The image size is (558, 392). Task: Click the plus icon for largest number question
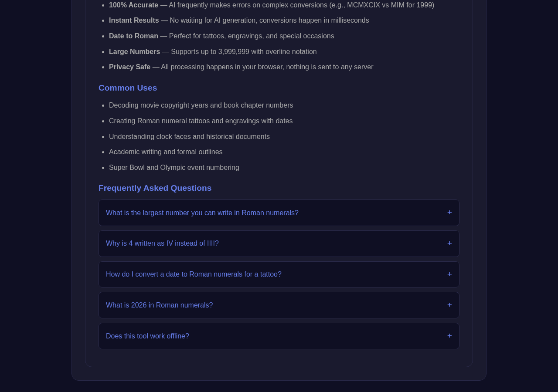[x=449, y=213]
